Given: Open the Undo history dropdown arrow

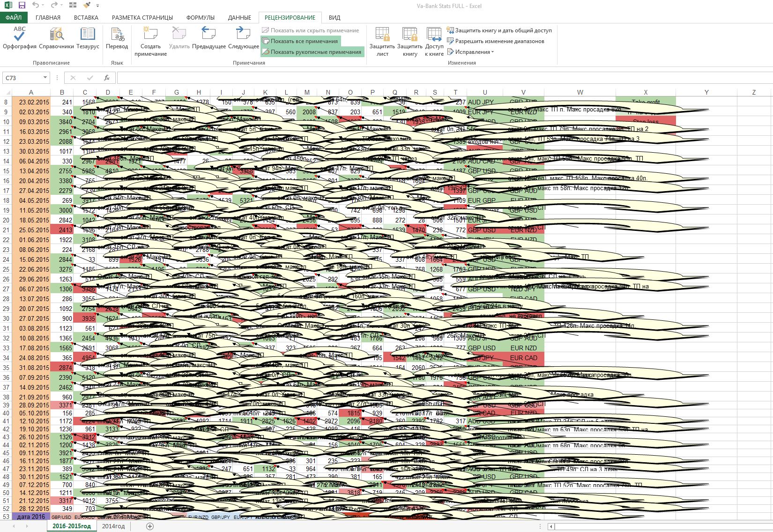Looking at the screenshot, I should point(43,6).
